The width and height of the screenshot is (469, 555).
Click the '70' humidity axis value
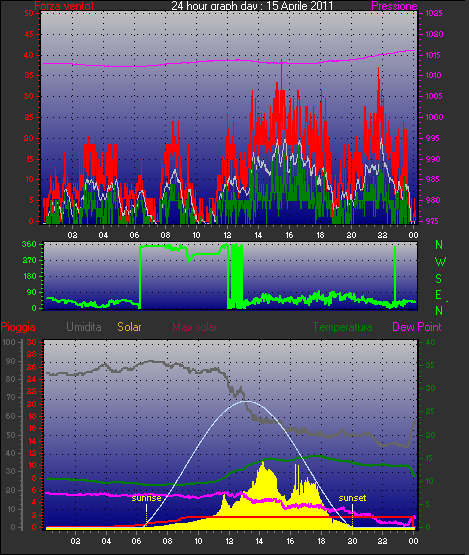[11, 397]
